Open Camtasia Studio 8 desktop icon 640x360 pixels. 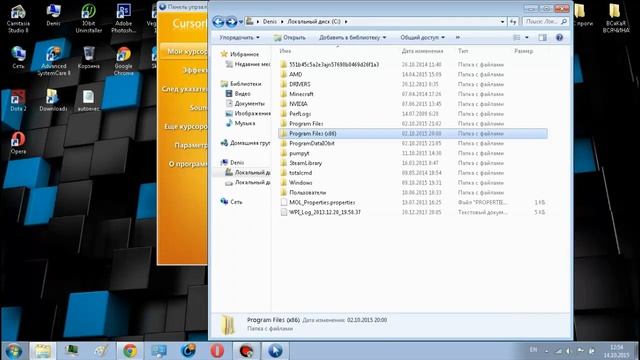pyautogui.click(x=18, y=19)
